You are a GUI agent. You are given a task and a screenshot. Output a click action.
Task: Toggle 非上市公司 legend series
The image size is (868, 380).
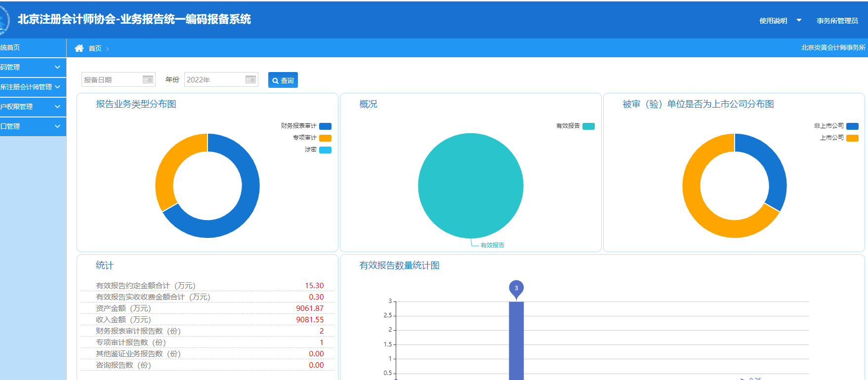coord(852,126)
